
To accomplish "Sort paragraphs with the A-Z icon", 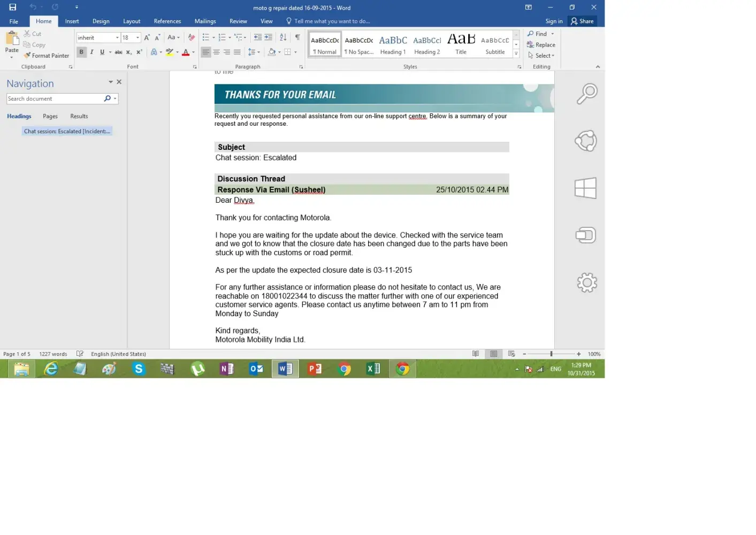I will pos(283,37).
